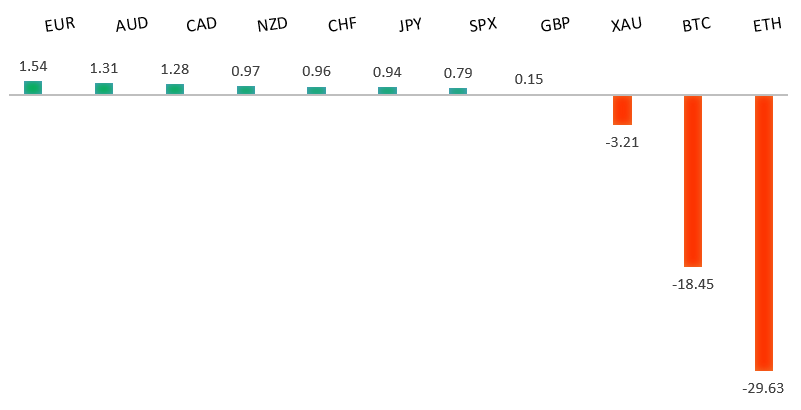This screenshot has width=801, height=410.
Task: Click the GBP category label
Action: click(x=555, y=25)
